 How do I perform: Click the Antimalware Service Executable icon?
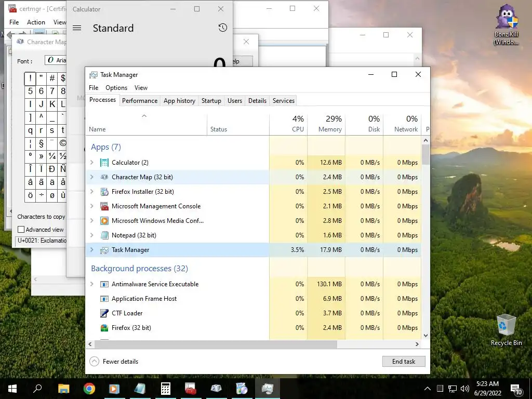tap(104, 284)
